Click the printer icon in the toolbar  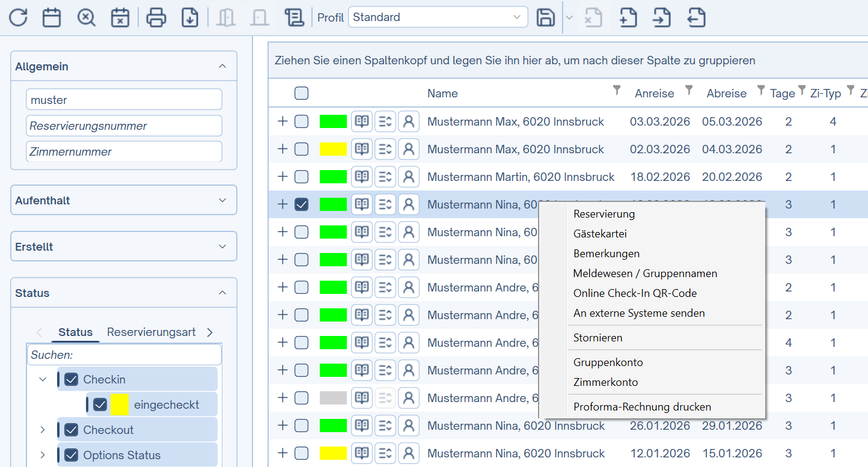click(x=156, y=17)
